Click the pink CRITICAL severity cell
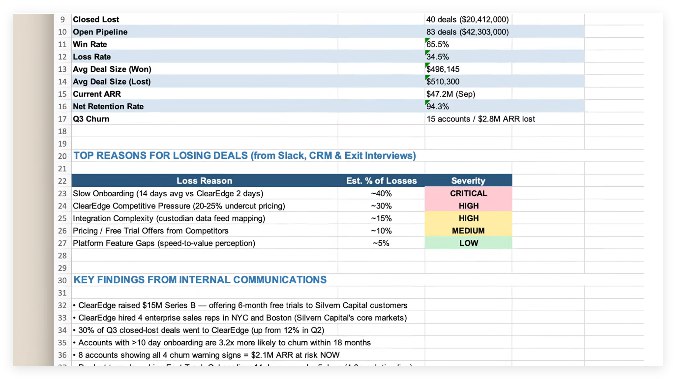Image resolution: width=676 pixels, height=379 pixels. pos(468,193)
